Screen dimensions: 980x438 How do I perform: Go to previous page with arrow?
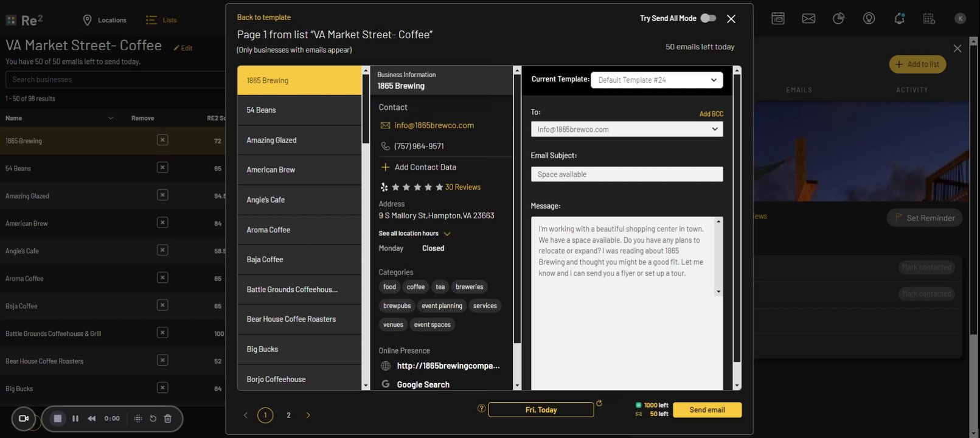tap(246, 415)
